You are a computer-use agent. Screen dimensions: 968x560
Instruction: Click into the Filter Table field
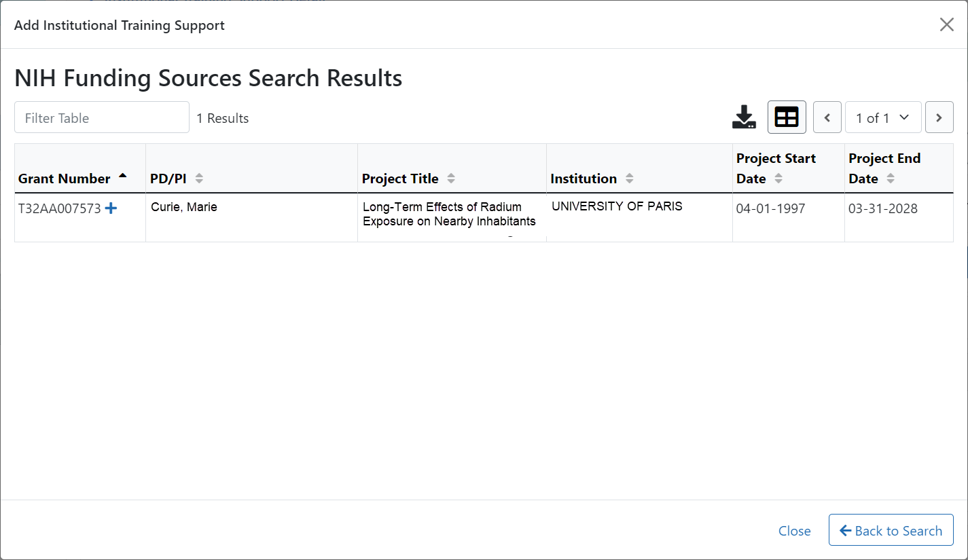102,117
